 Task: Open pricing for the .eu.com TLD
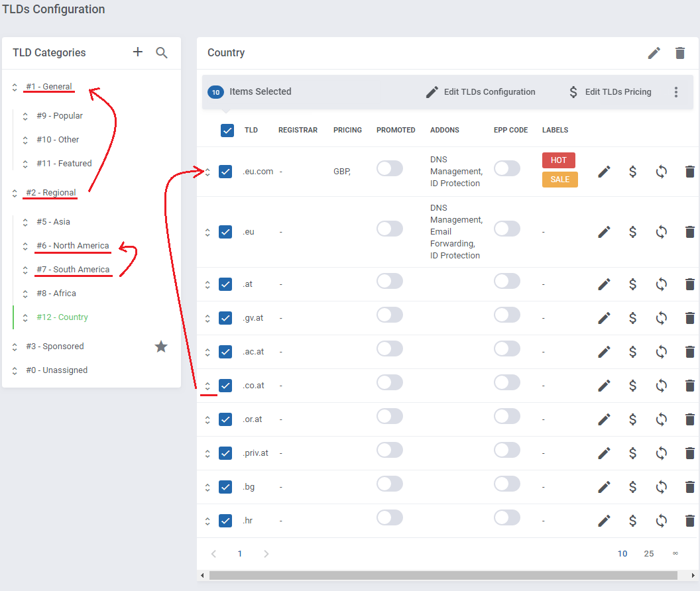click(x=632, y=172)
